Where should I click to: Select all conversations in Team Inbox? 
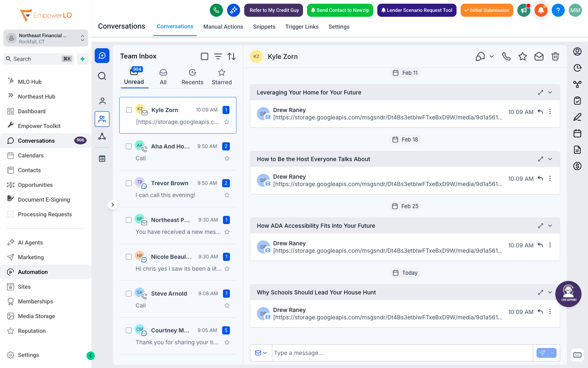click(205, 56)
